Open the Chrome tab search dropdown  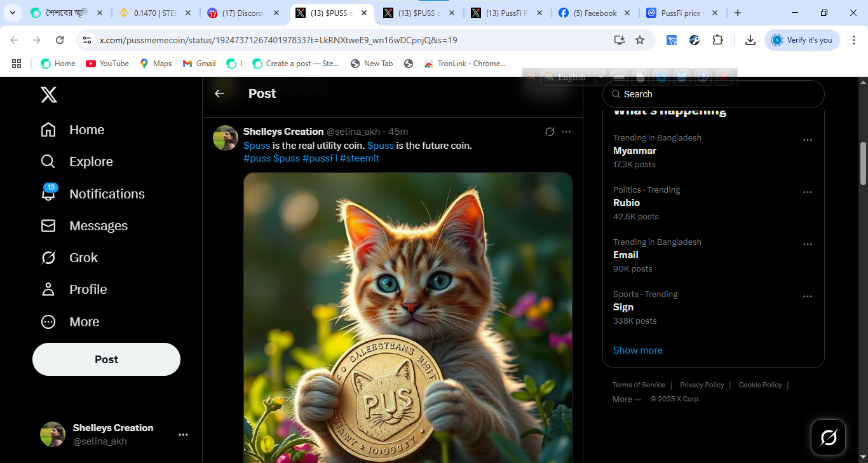12,13
